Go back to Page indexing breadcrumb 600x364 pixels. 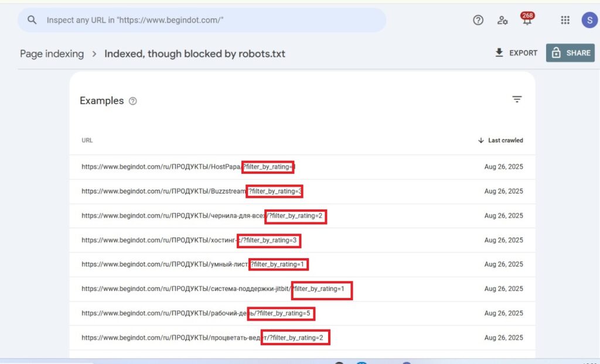52,54
